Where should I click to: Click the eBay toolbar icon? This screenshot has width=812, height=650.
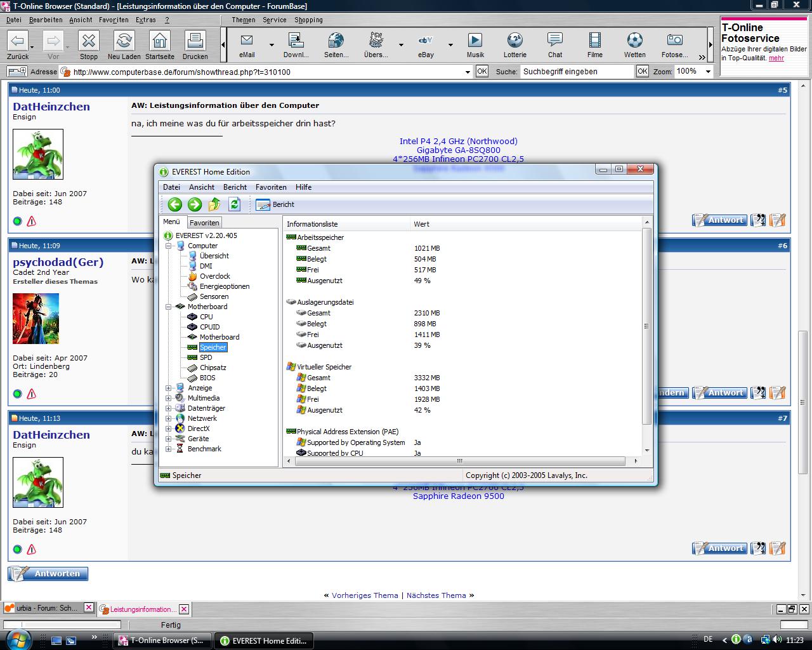[426, 45]
